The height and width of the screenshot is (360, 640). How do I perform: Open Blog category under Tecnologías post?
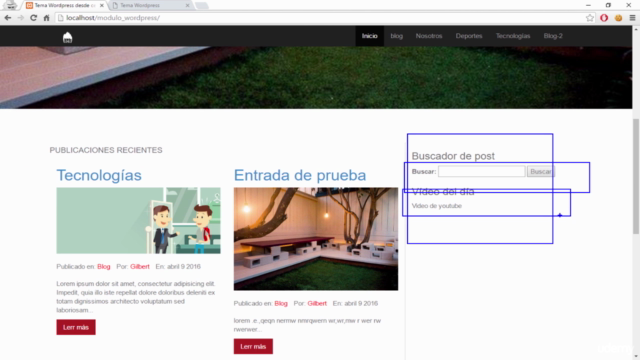click(104, 267)
